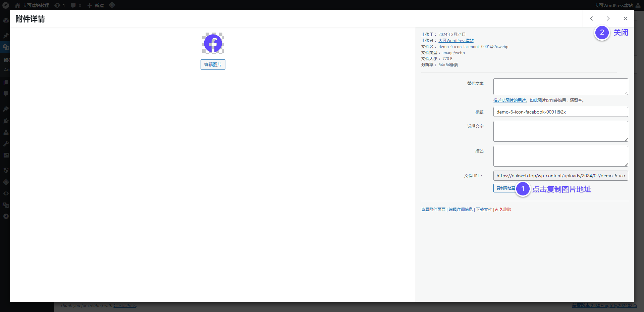
Task: Open the 下载文件 download link
Action: pyautogui.click(x=484, y=209)
